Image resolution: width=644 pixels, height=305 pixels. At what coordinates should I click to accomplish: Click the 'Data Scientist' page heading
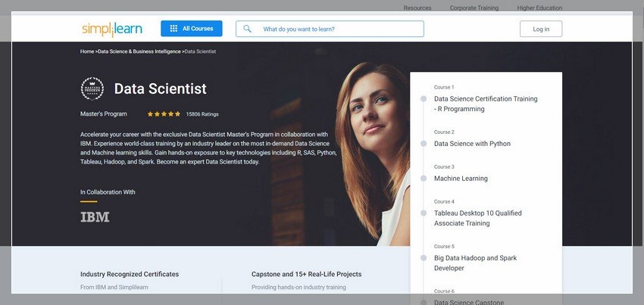click(160, 89)
